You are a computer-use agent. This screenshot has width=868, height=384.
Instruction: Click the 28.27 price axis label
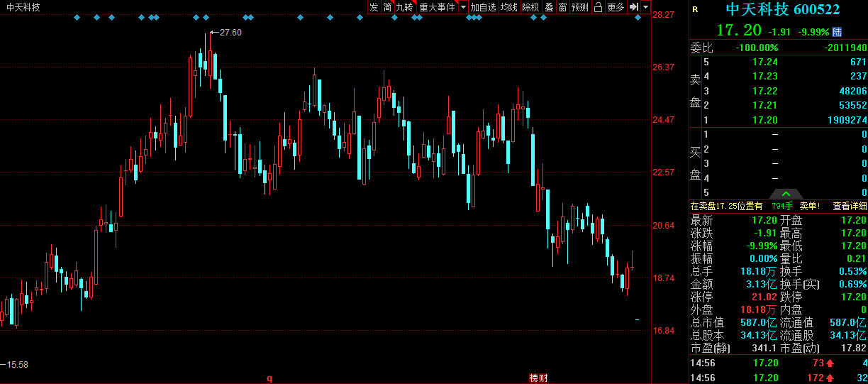(664, 14)
